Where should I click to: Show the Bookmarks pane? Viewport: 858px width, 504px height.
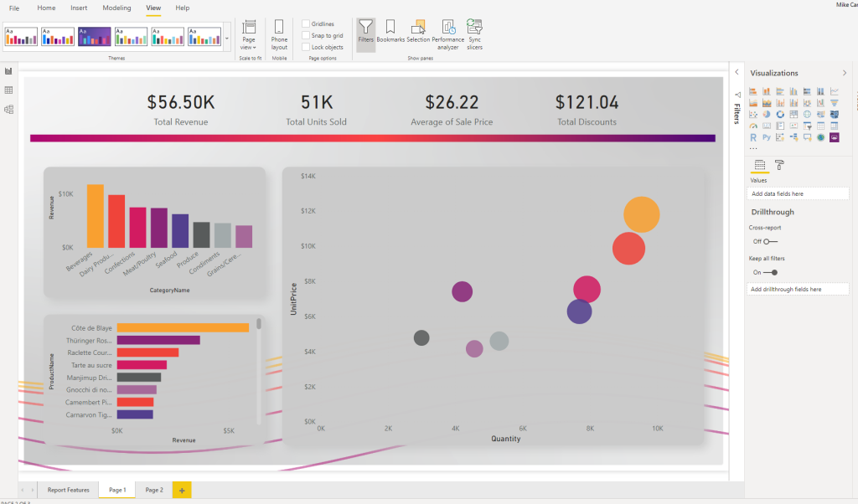pos(390,32)
